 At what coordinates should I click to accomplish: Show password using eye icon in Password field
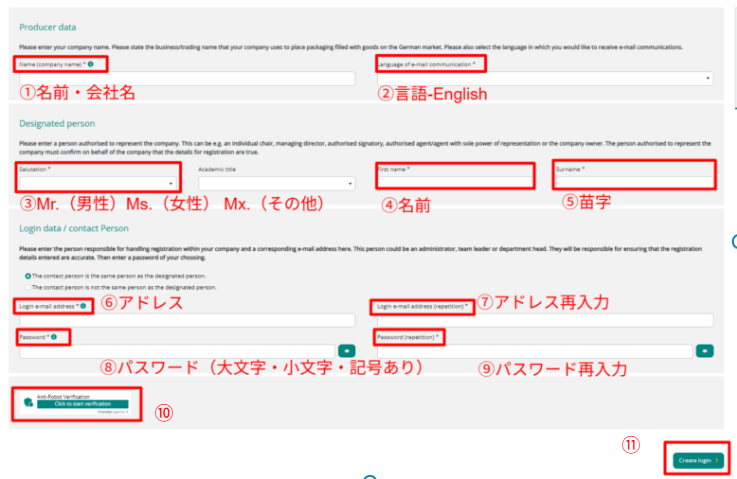[x=346, y=351]
